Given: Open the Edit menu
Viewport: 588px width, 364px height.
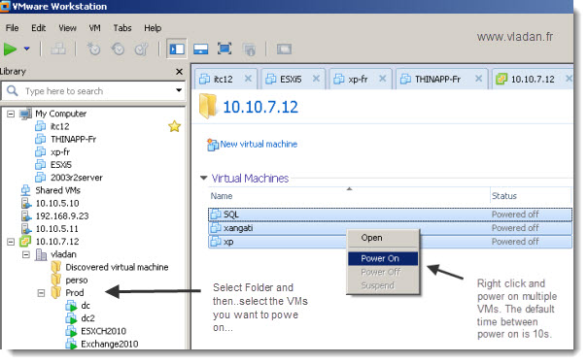Looking at the screenshot, I should (x=38, y=28).
